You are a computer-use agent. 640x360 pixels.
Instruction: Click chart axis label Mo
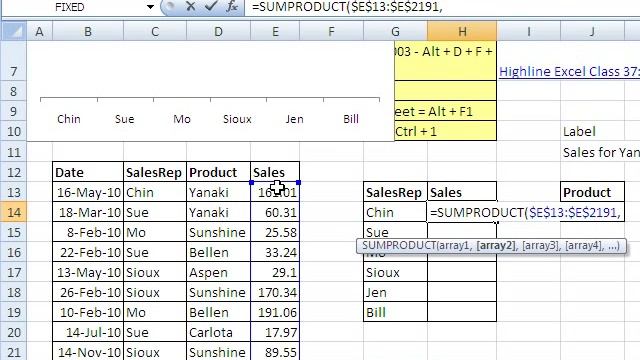182,119
